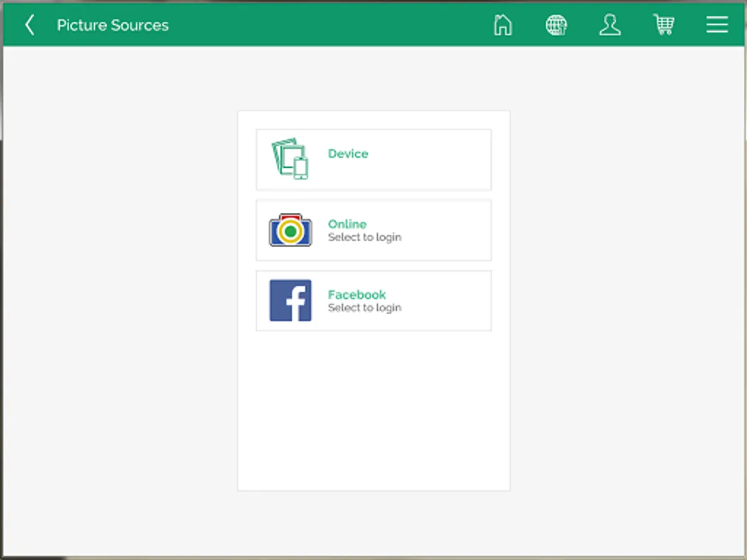Click the Online camera icon
The width and height of the screenshot is (747, 560).
(x=290, y=230)
